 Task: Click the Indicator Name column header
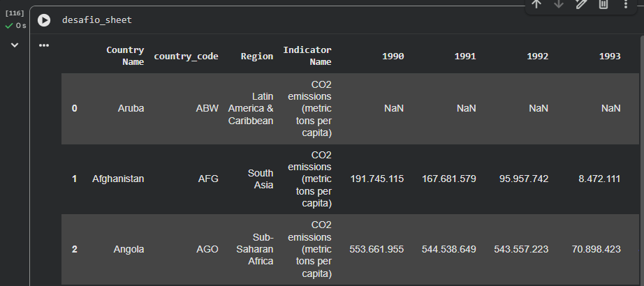[307, 56]
